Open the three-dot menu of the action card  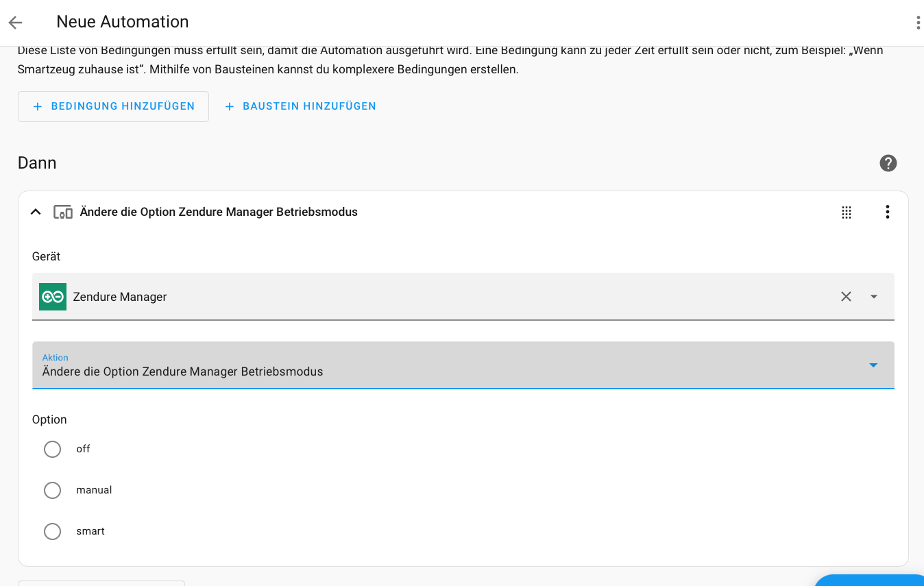pyautogui.click(x=887, y=212)
